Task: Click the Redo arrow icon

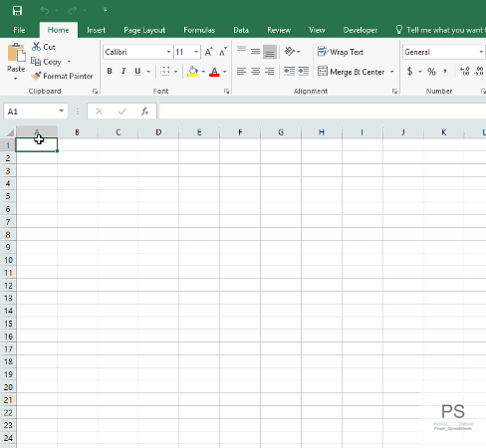Action: coord(72,10)
